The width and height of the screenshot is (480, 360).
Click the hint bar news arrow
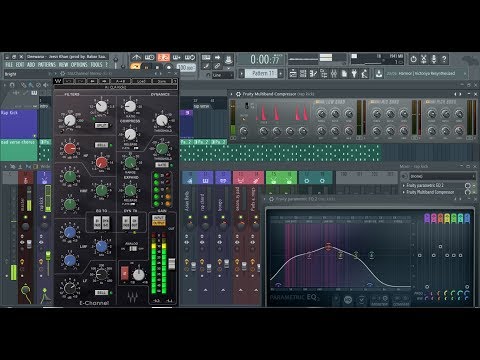465,73
